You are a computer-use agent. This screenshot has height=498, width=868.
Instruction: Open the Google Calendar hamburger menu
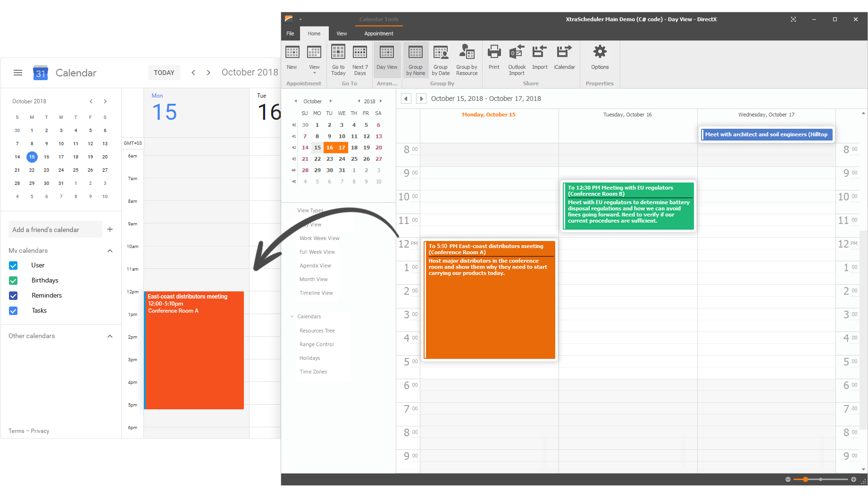[18, 73]
